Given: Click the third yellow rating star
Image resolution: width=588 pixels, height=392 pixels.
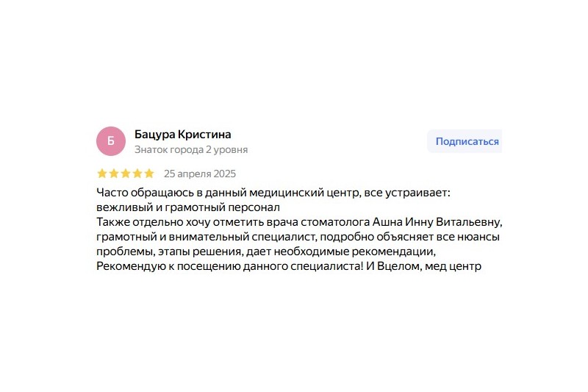Looking at the screenshot, I should point(126,174).
